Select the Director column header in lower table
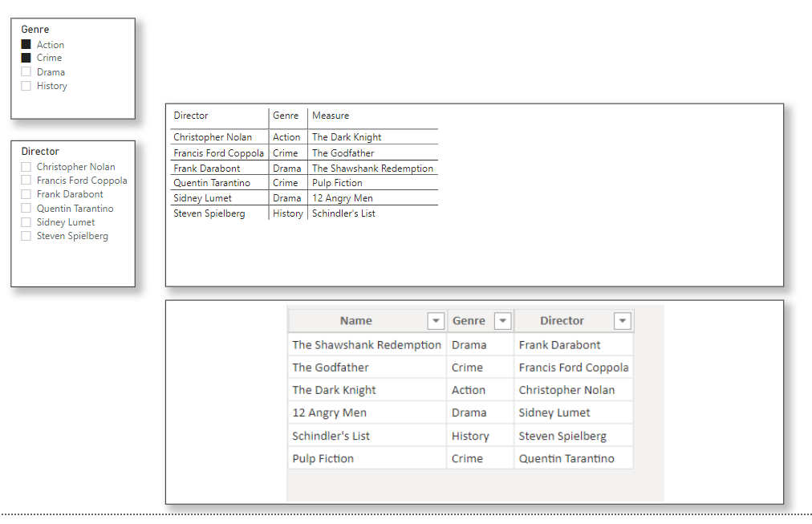This screenshot has width=812, height=524. [x=562, y=320]
